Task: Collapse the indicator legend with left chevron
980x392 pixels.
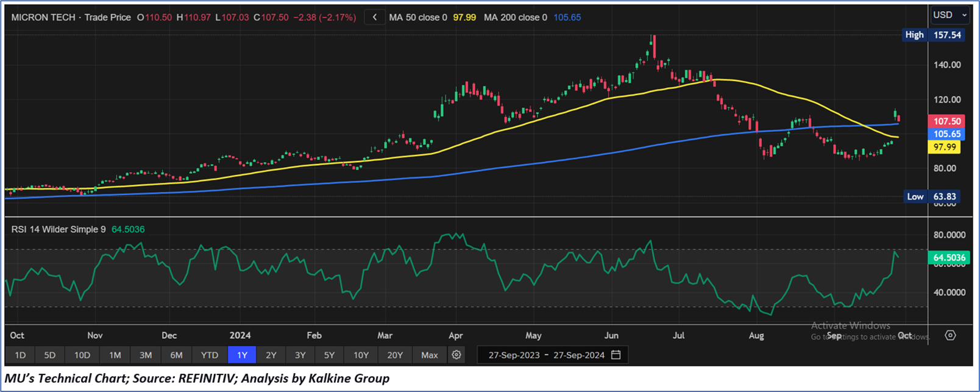Action: [375, 17]
